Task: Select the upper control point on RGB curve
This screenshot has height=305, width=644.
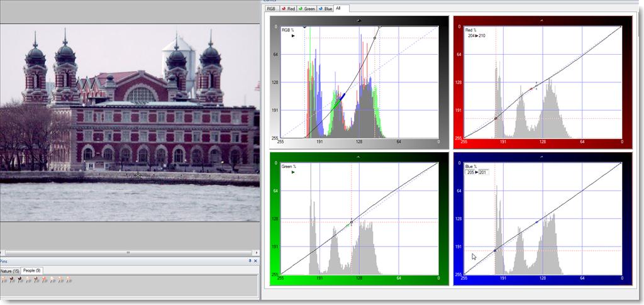Action: pos(375,38)
